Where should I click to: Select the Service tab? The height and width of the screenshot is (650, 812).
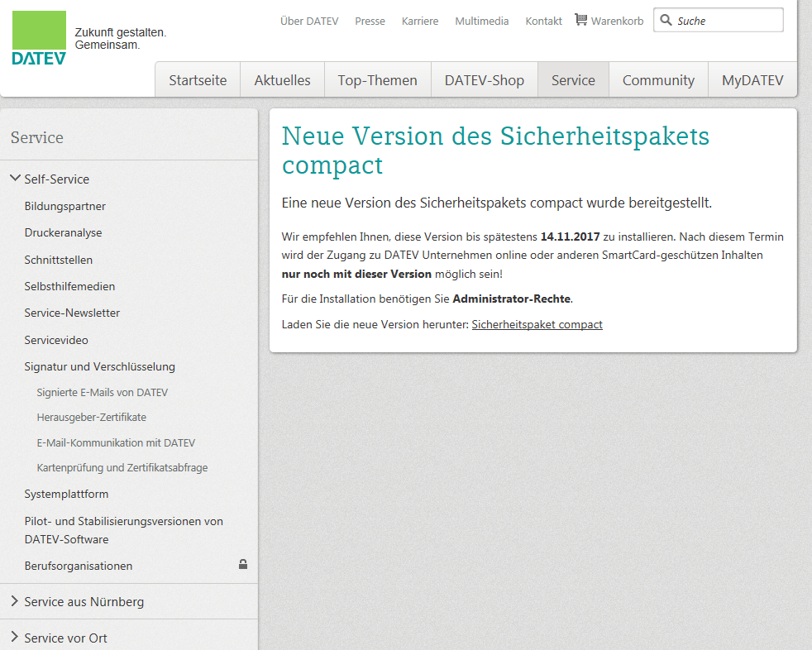point(573,79)
